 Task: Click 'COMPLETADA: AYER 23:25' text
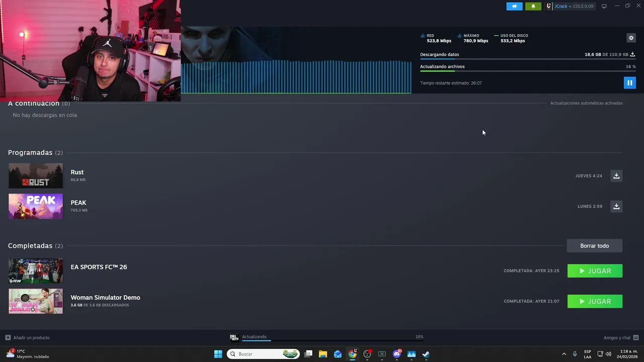[x=531, y=271]
